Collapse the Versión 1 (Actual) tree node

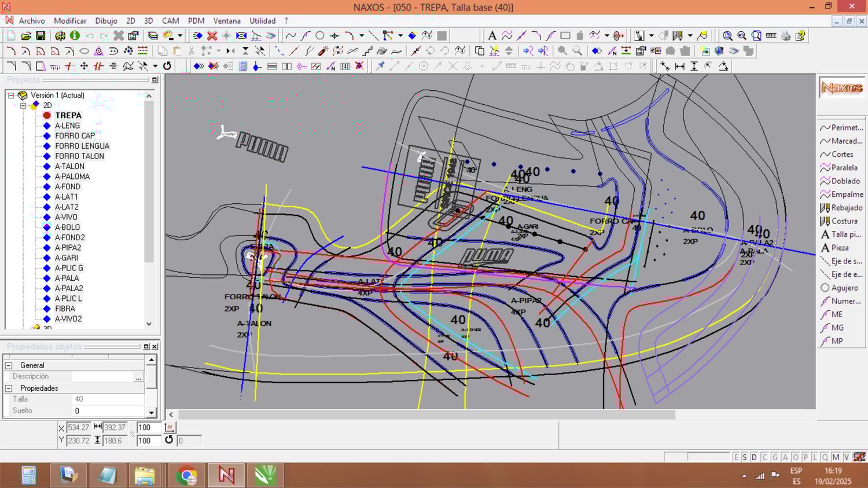tap(11, 96)
